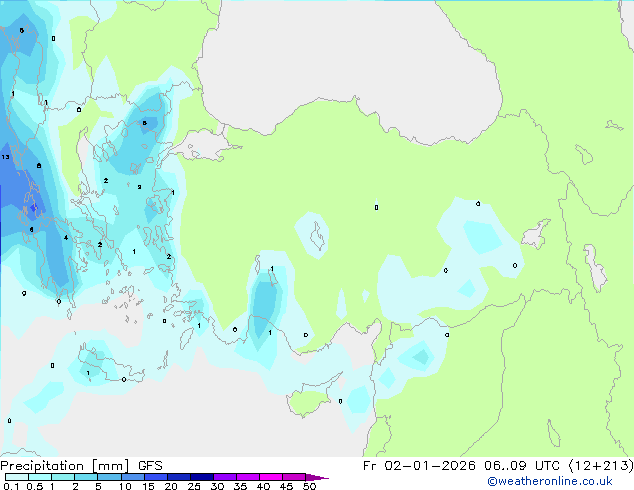The image size is (634, 490).
Task: Click the 2–5 mm legend swatch
Action: coord(86,477)
